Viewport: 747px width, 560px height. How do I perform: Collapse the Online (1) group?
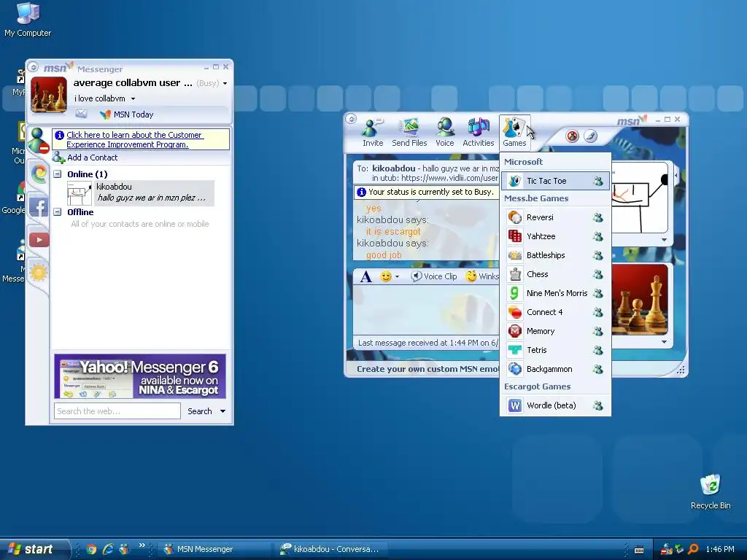point(57,174)
